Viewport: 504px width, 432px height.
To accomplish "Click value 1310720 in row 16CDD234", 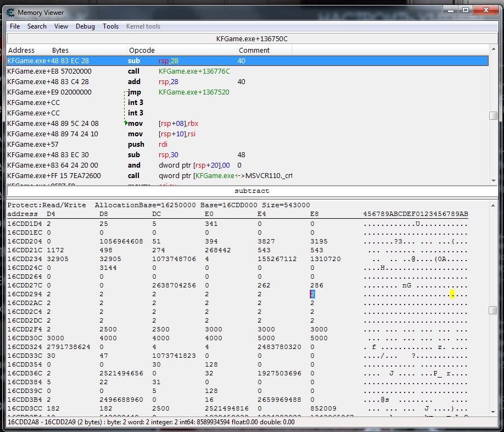I will click(325, 259).
